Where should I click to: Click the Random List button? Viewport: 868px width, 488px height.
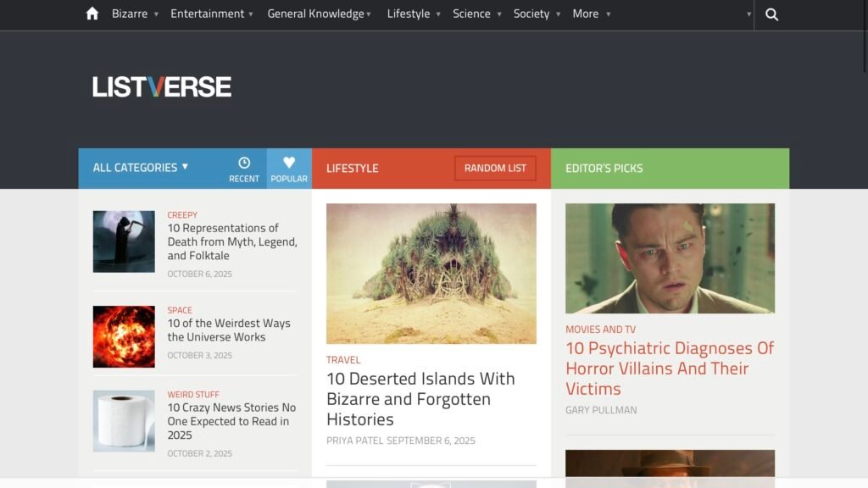tap(495, 169)
